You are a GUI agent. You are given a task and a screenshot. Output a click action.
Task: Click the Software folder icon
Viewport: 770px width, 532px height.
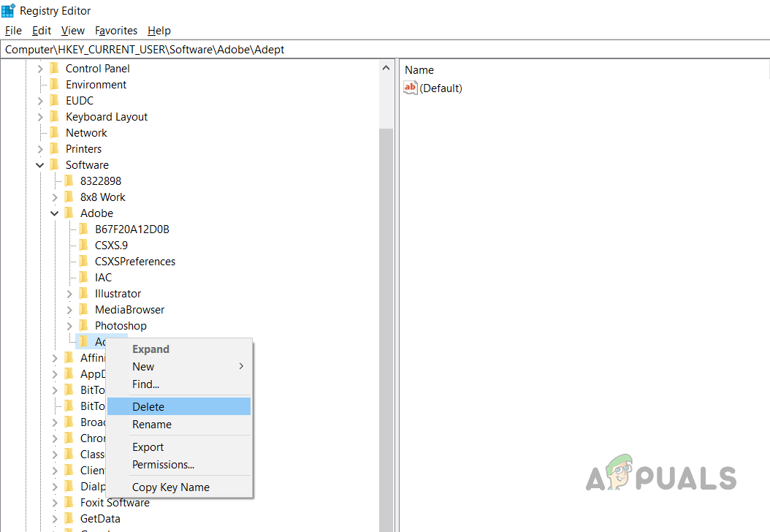tap(55, 165)
